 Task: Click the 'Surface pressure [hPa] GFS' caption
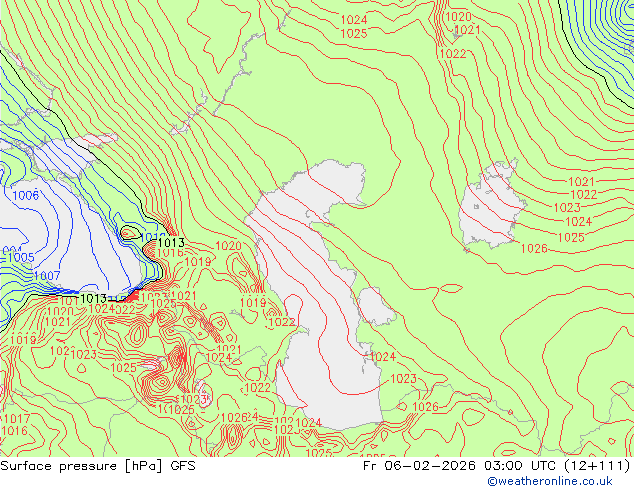click(x=98, y=466)
